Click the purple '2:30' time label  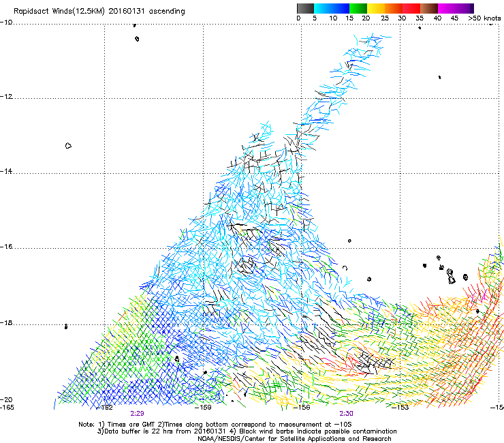pyautogui.click(x=346, y=414)
